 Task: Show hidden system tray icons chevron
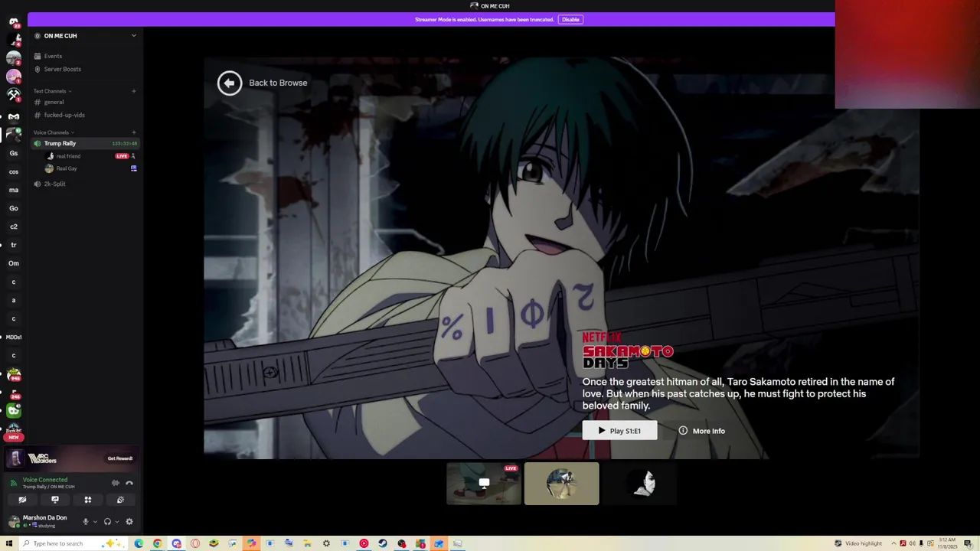pyautogui.click(x=893, y=543)
